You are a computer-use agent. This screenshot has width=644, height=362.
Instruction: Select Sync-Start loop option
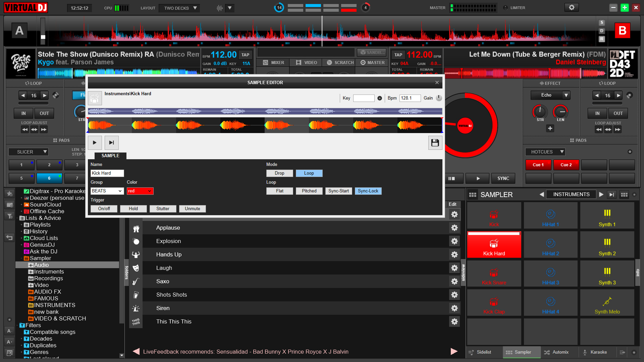coord(338,191)
